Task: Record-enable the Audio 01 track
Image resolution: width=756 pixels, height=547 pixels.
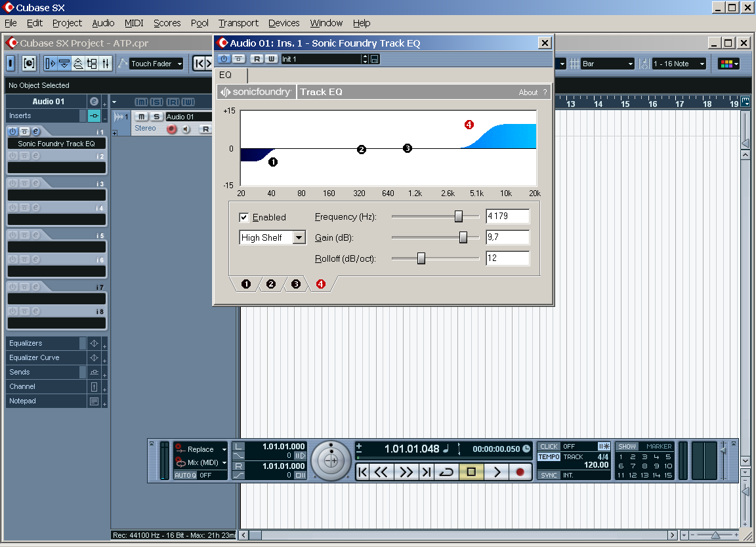Action: click(172, 129)
